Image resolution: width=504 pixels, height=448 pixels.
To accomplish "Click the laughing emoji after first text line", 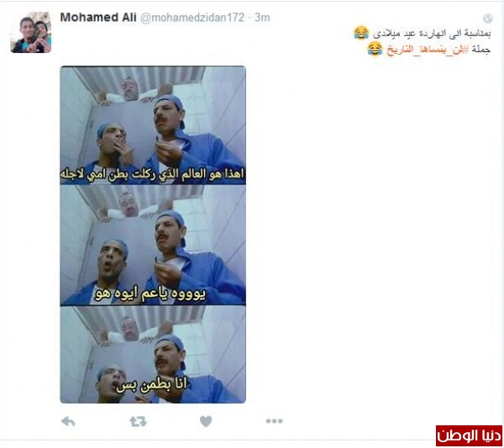I will (361, 33).
